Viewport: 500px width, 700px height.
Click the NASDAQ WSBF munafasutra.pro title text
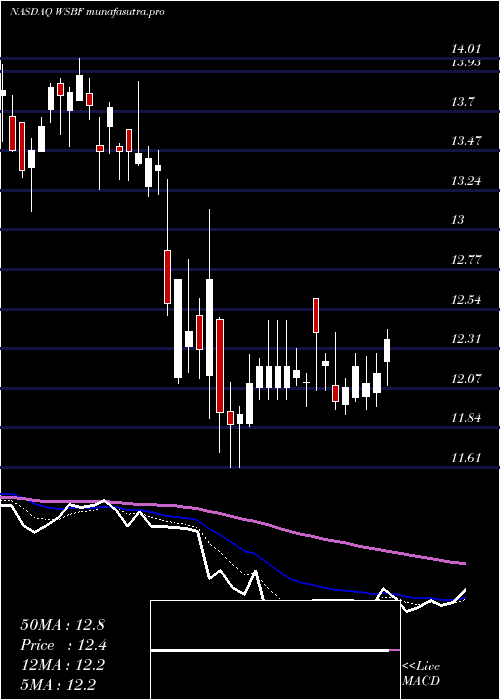[87, 12]
